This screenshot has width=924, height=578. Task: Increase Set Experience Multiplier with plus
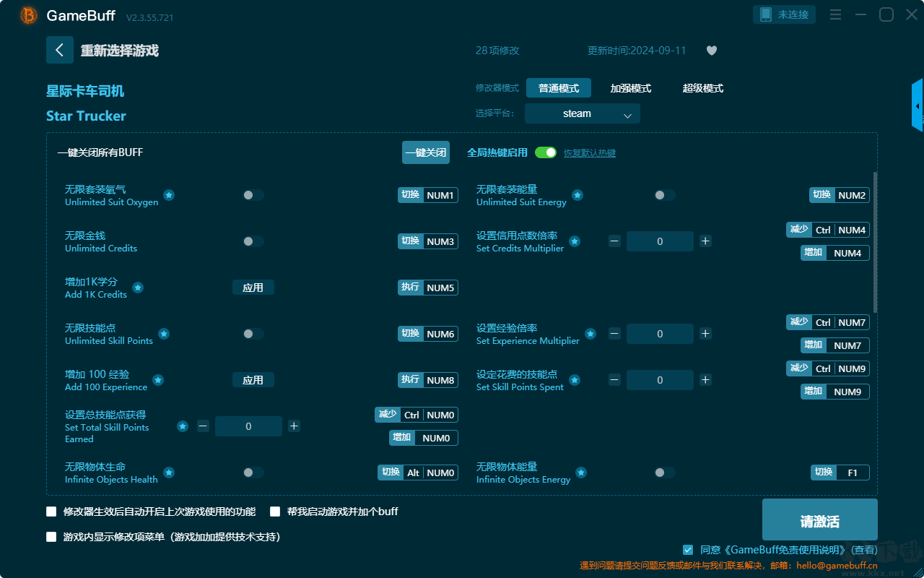(705, 334)
